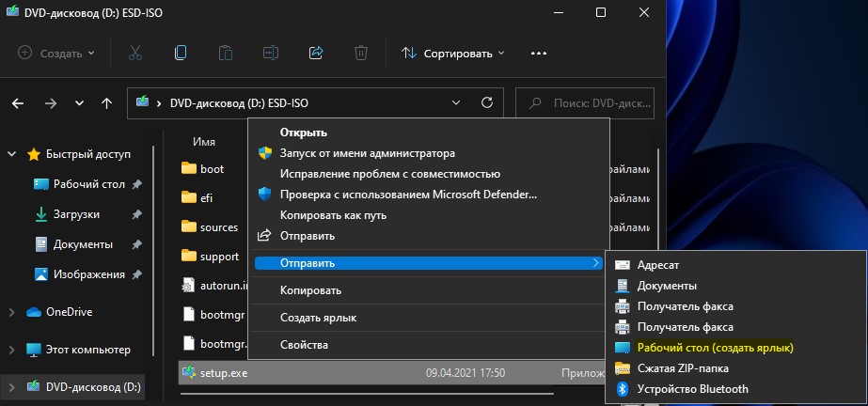
Task: Go back with the left arrow
Action: coord(18,103)
